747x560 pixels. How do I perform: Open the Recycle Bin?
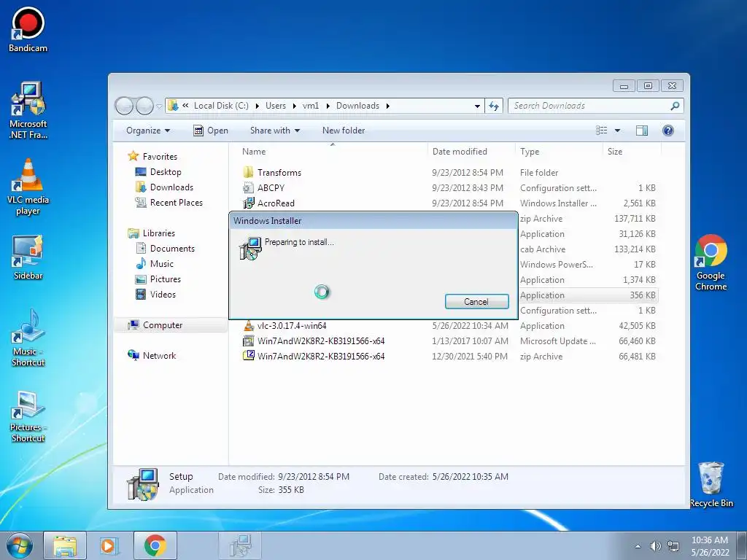(x=711, y=484)
